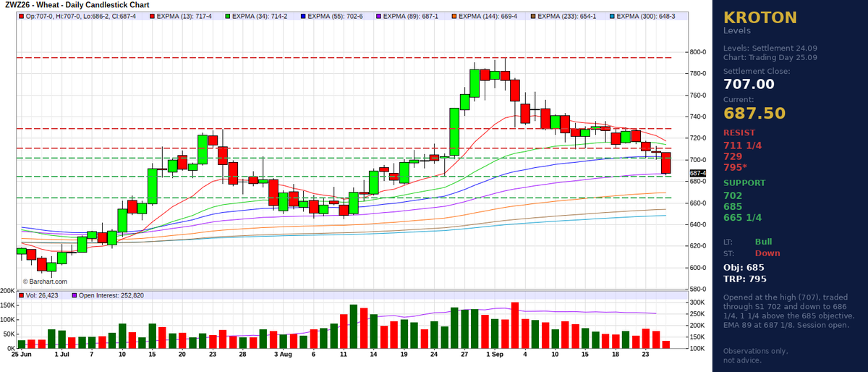
Task: Click the blue swatch beside EXPMA (55) legend
Action: [302, 15]
